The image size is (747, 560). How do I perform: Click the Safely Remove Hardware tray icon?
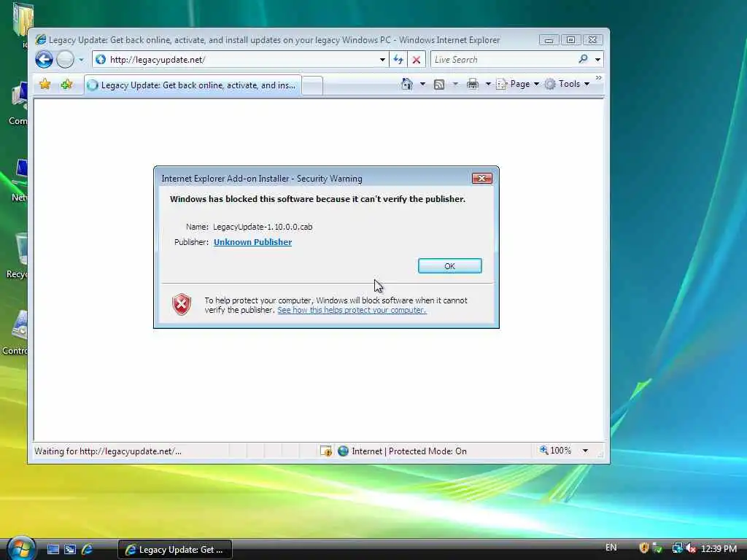[657, 548]
